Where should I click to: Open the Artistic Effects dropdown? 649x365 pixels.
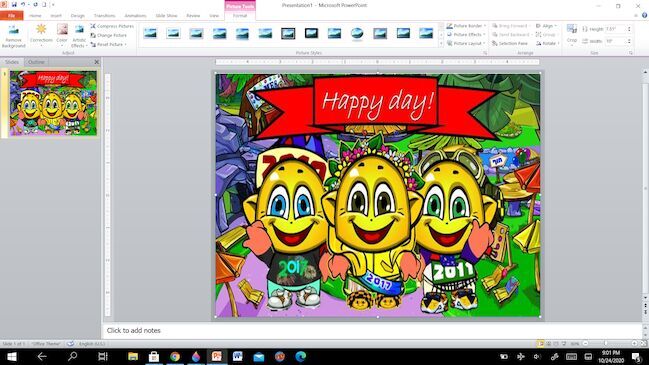tap(79, 36)
